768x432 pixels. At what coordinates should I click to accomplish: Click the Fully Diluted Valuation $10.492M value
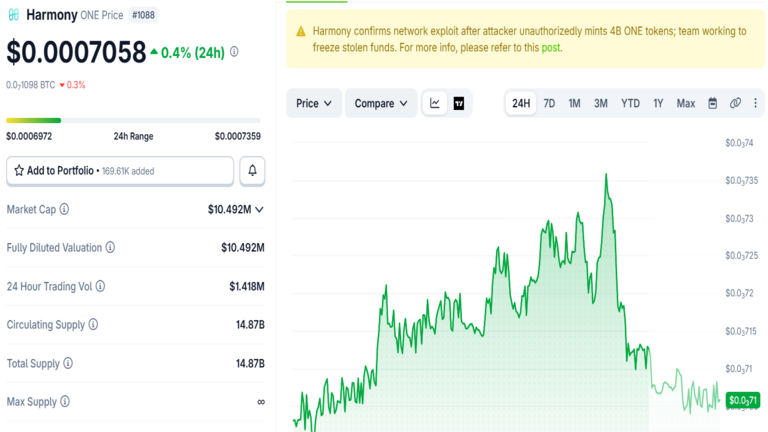coord(243,248)
